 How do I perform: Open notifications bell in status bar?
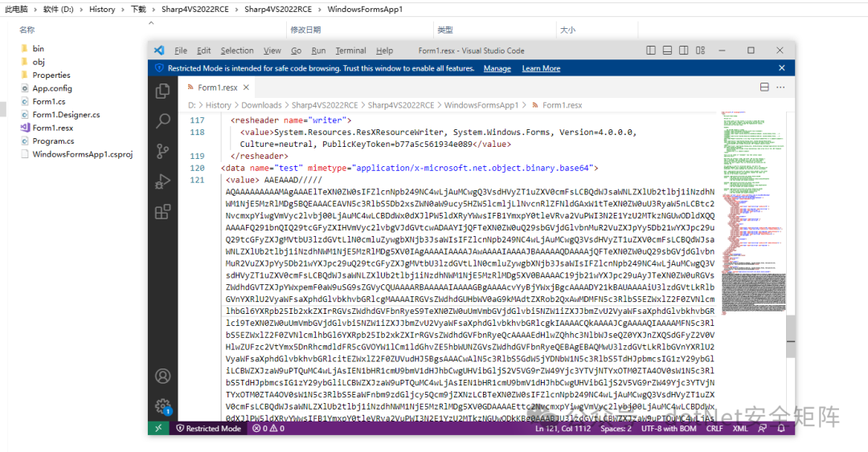[x=781, y=428]
